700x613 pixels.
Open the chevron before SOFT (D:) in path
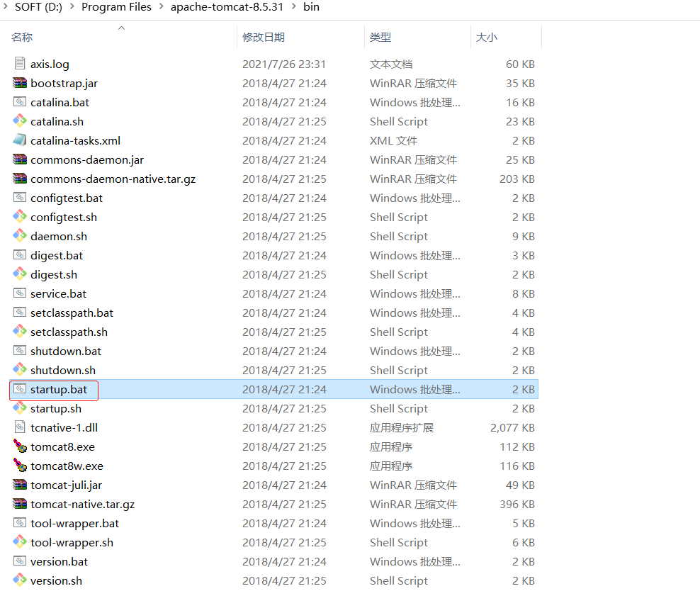[x=6, y=6]
